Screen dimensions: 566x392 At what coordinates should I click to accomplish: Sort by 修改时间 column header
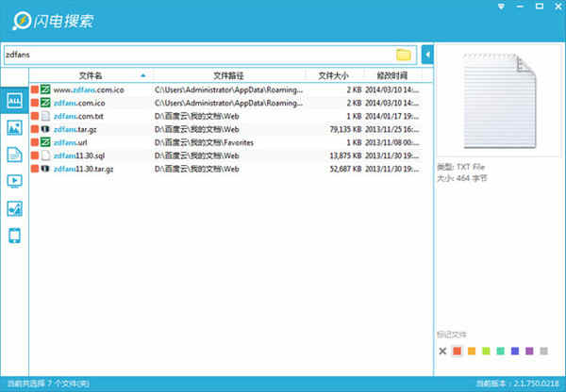(x=392, y=75)
